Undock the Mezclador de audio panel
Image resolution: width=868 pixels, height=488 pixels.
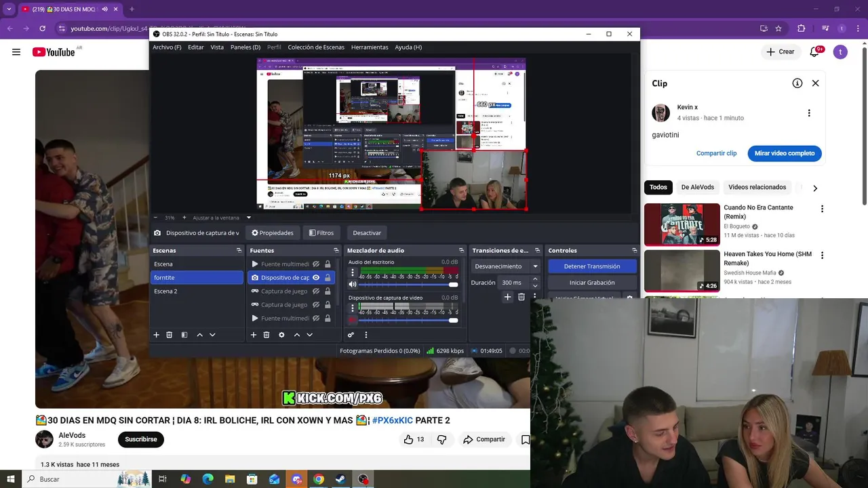[461, 250]
